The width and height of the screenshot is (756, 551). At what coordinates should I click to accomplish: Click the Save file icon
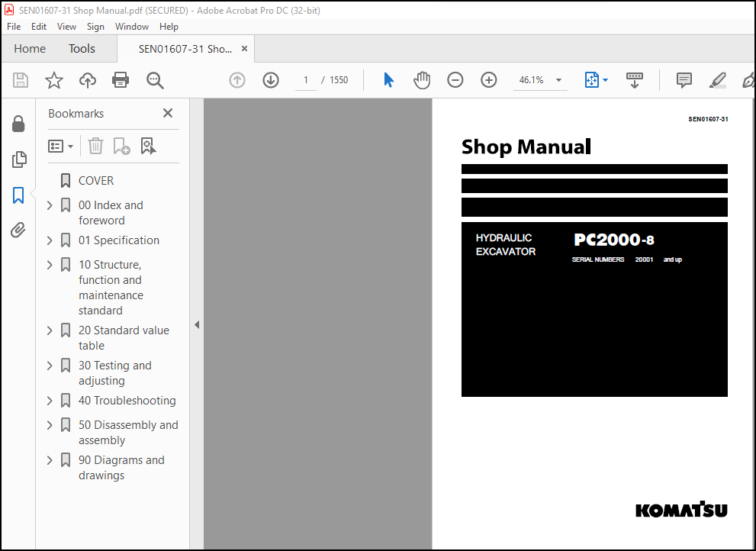21,80
